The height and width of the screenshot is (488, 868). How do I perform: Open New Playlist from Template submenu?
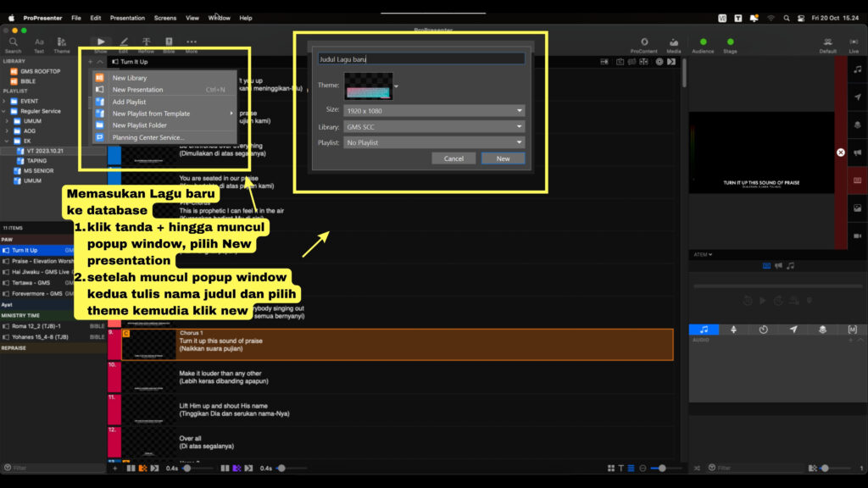pyautogui.click(x=164, y=114)
